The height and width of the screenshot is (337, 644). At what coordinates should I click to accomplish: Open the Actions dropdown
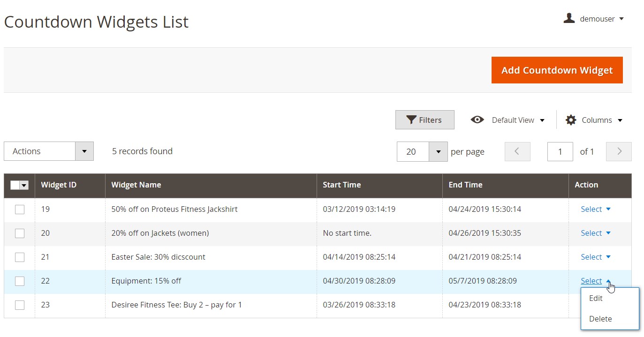pyautogui.click(x=49, y=151)
